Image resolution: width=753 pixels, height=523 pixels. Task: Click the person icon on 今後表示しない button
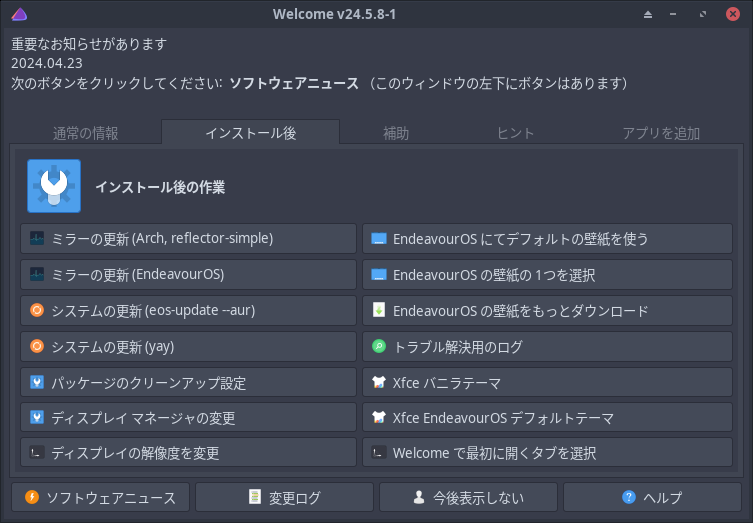[x=419, y=497]
